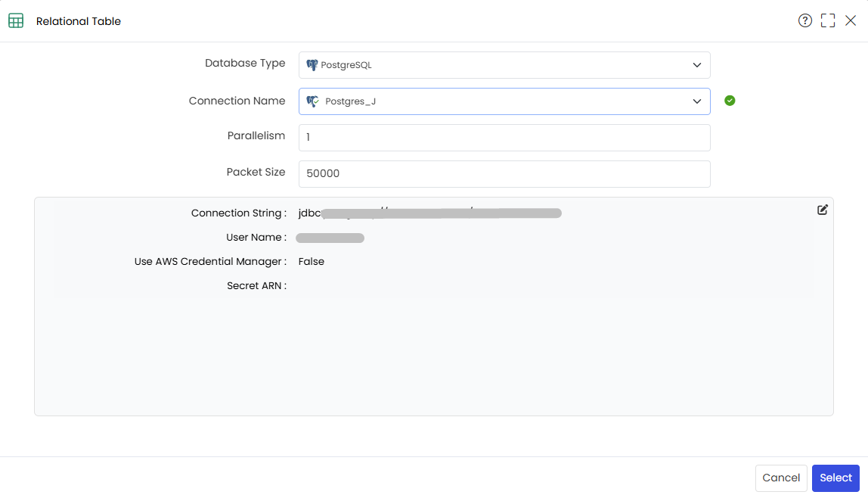Click the jdbc Connection String value
This screenshot has height=498, width=868.
(429, 213)
